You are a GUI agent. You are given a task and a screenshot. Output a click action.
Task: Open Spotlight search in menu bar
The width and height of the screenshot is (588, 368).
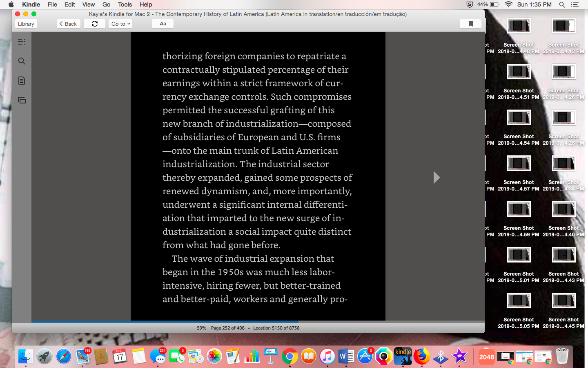point(562,4)
